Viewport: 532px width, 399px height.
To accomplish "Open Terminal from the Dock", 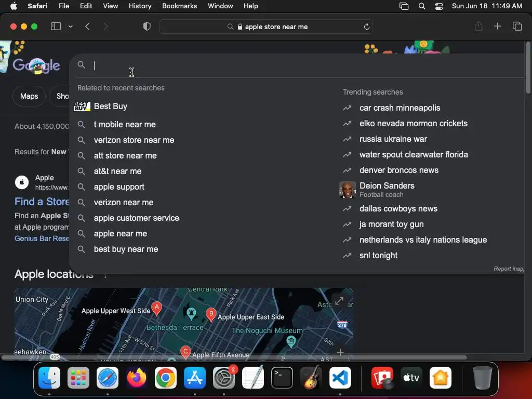I will coord(282,378).
